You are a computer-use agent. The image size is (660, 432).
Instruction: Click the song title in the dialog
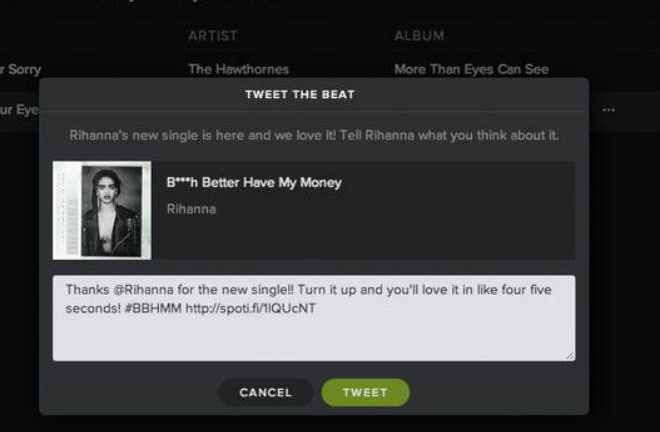click(x=254, y=183)
